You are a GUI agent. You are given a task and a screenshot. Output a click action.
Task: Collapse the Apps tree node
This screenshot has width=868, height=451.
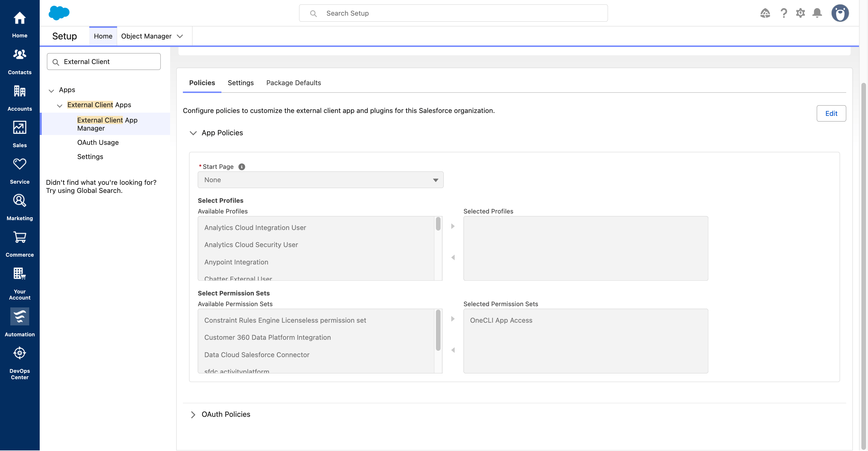tap(51, 91)
